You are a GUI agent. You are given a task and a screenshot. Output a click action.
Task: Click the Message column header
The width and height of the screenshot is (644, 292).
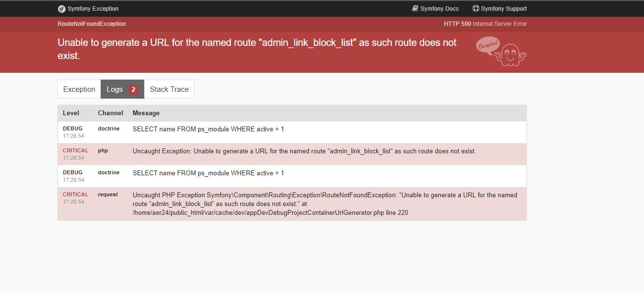point(146,113)
